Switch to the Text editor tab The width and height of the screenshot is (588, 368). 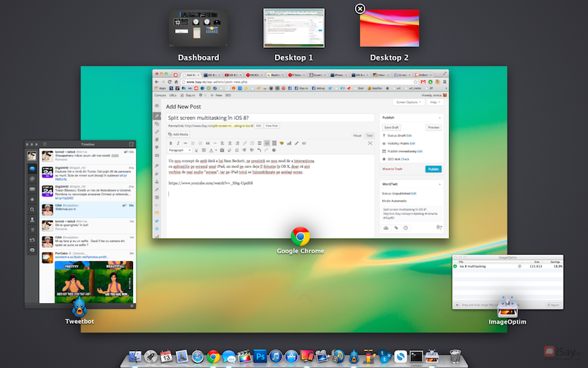pyautogui.click(x=370, y=135)
